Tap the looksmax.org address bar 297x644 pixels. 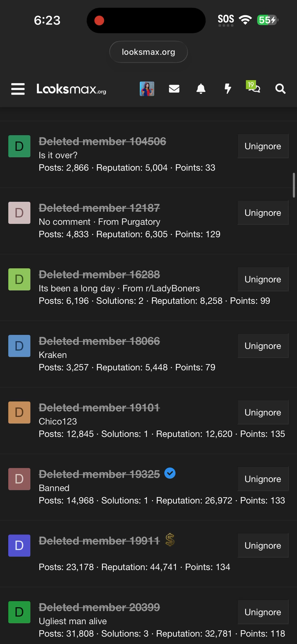148,52
